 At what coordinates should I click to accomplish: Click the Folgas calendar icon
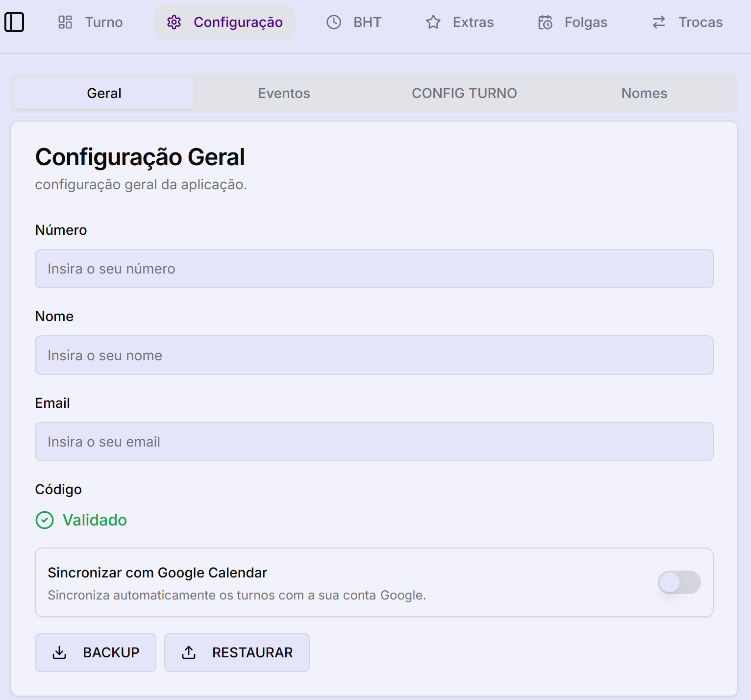pos(545,22)
